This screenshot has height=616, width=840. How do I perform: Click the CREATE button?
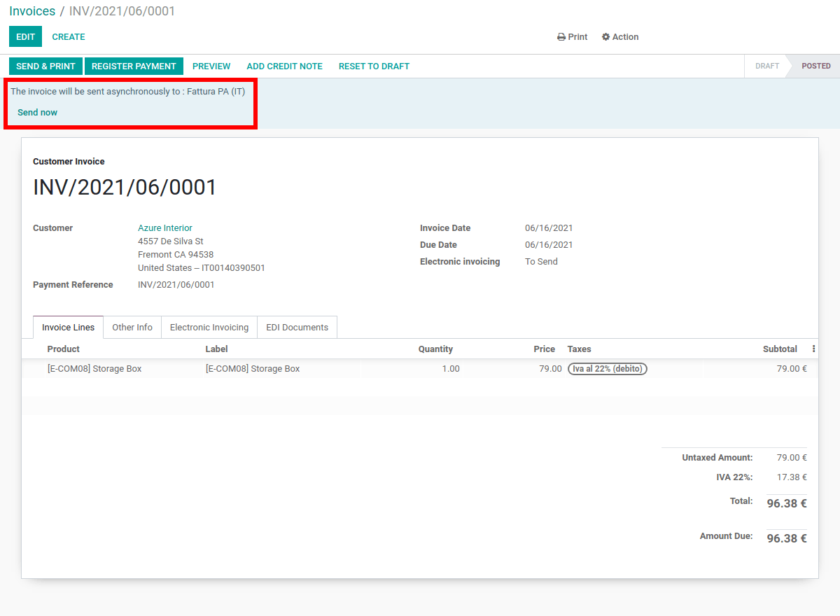click(x=69, y=37)
